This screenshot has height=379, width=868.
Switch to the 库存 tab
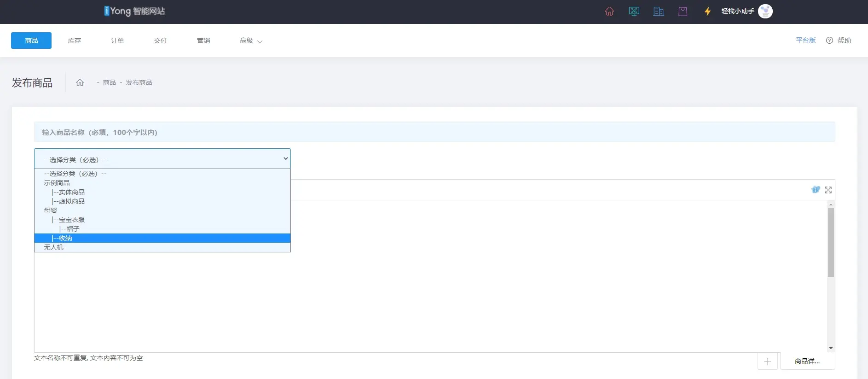[74, 41]
